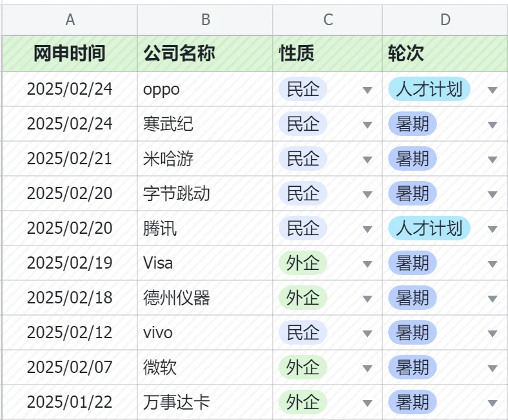The image size is (508, 420).
Task: Open 性质 dropdown arrow in oppo row
Action: click(x=367, y=90)
